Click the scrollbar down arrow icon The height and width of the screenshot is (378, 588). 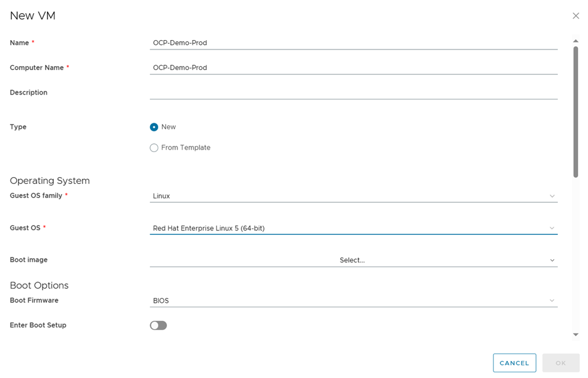(575, 334)
